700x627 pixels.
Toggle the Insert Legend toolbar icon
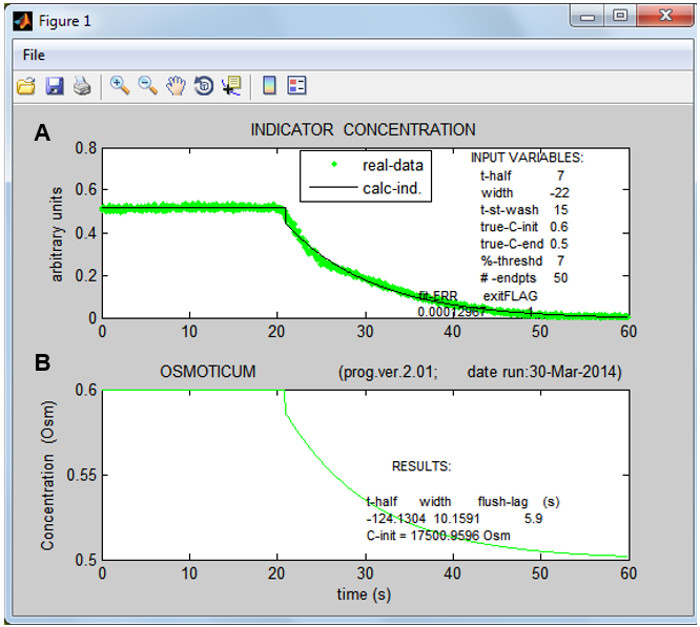click(x=296, y=86)
